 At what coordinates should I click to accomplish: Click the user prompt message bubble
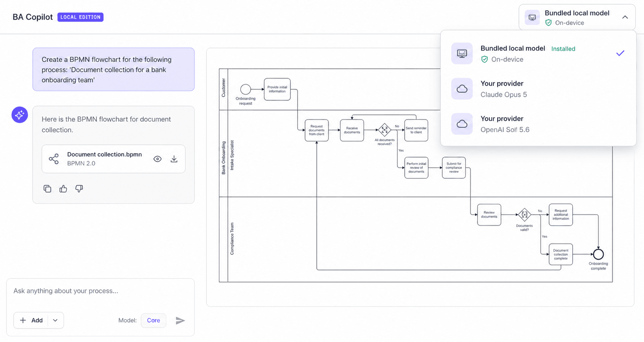[x=113, y=69]
